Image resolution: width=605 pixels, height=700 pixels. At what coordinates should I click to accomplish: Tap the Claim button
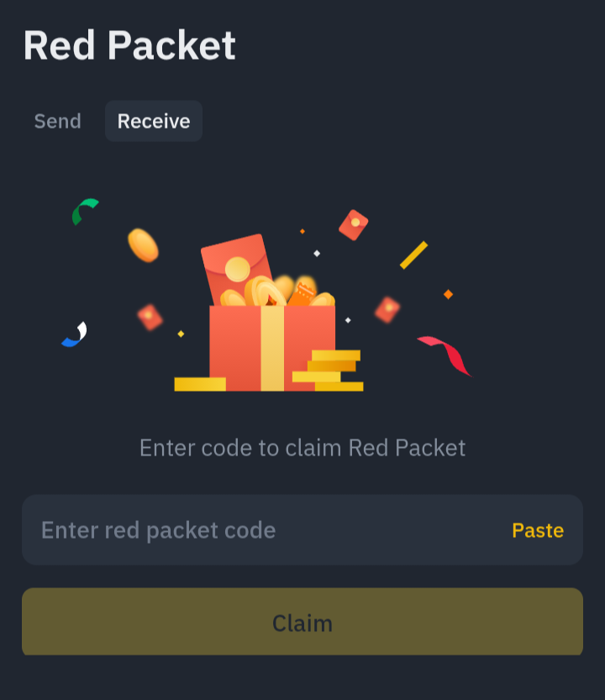coord(302,622)
